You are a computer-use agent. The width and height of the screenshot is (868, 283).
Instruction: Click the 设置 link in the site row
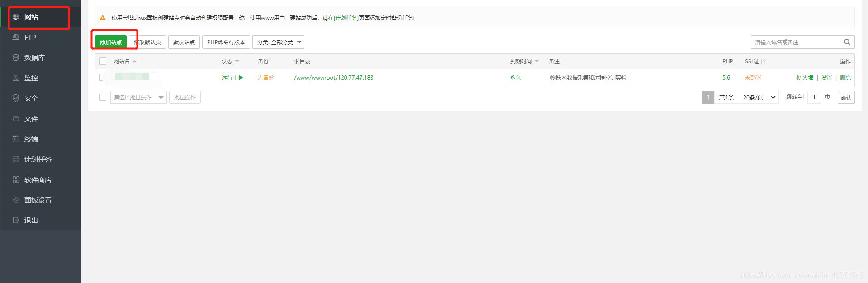(x=827, y=78)
